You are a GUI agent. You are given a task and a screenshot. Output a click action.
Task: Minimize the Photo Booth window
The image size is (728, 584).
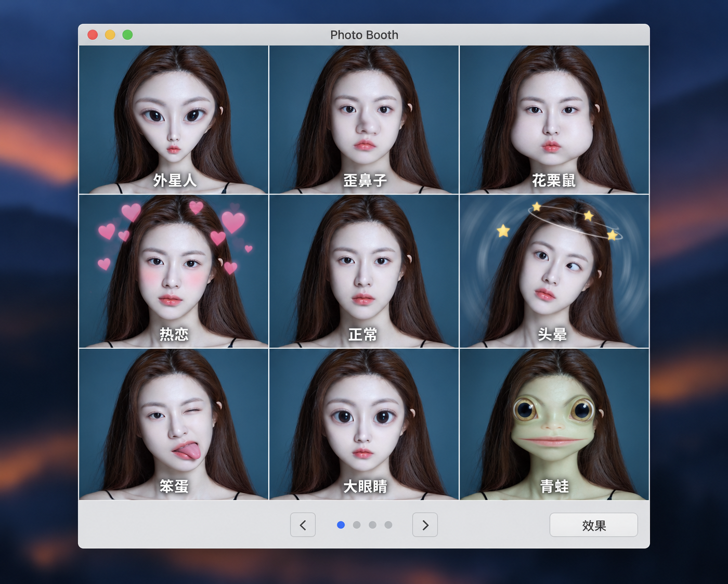tap(110, 35)
